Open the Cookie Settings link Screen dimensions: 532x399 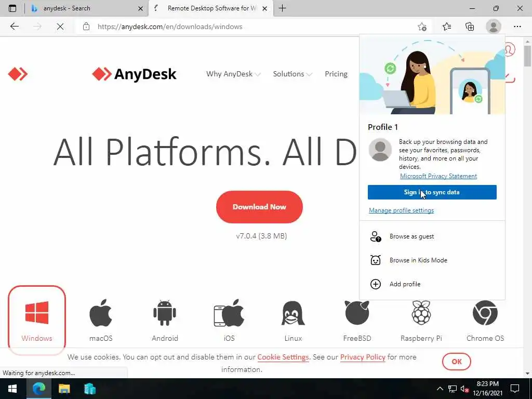click(283, 357)
